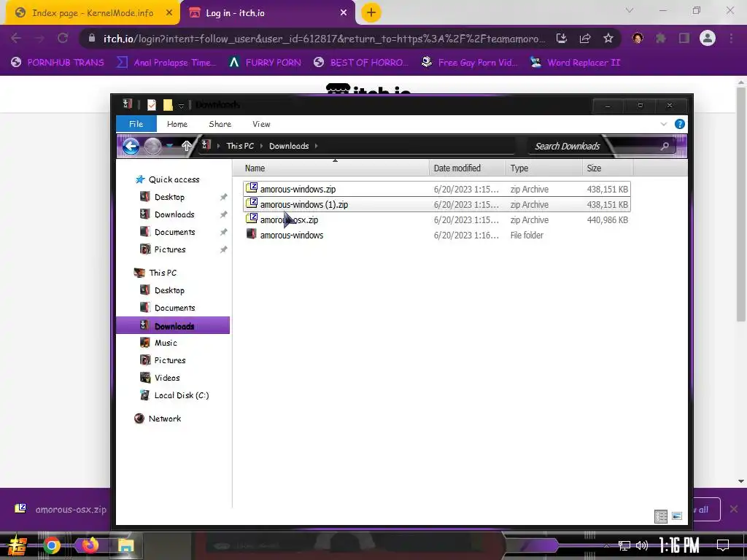Switch to Index page KernelMode.info tab

[93, 13]
